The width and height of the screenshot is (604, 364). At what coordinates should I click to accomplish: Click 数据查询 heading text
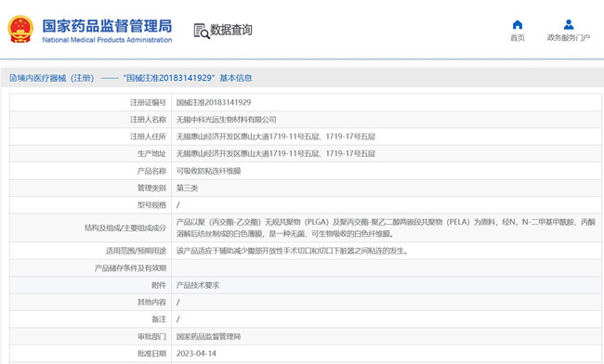pyautogui.click(x=231, y=30)
